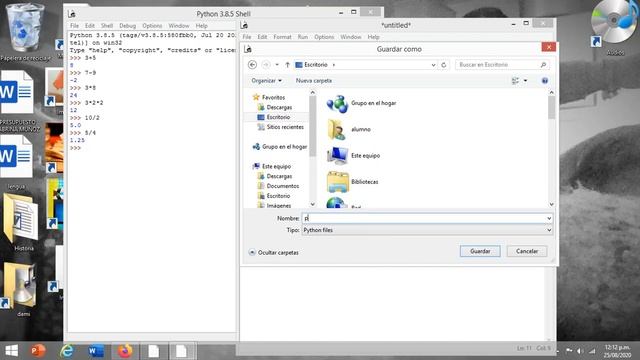Viewport: 640px width, 360px height.
Task: Open recent locations dropdown arrow
Action: 277,65
